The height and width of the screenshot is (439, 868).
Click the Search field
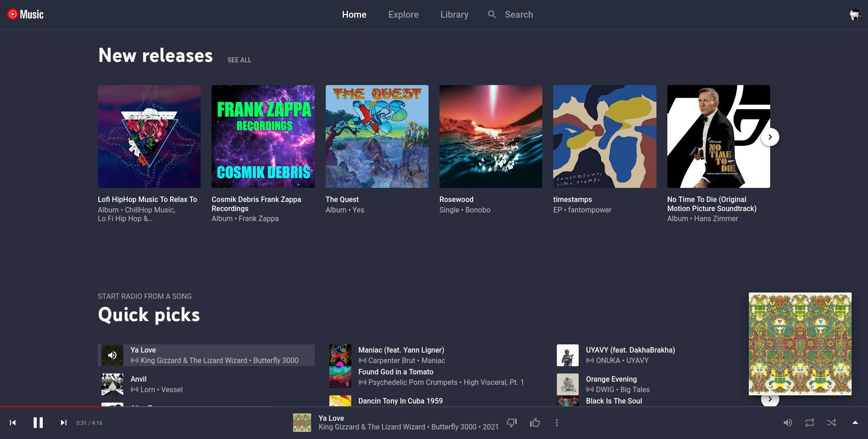click(519, 15)
